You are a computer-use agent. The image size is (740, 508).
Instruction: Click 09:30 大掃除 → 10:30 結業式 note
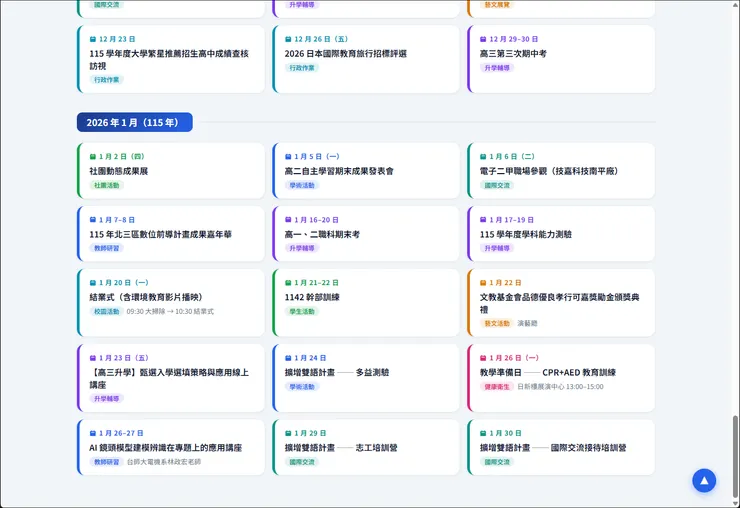coord(170,312)
